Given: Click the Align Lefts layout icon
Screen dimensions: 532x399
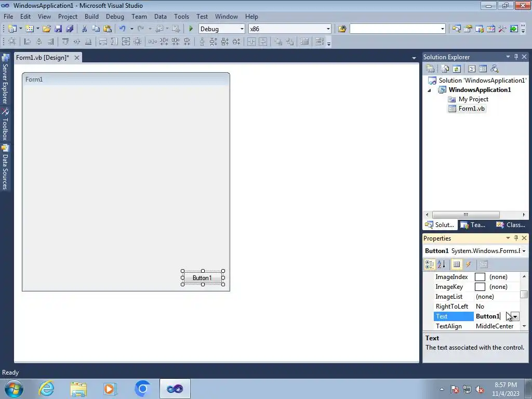Looking at the screenshot, I should (28, 42).
